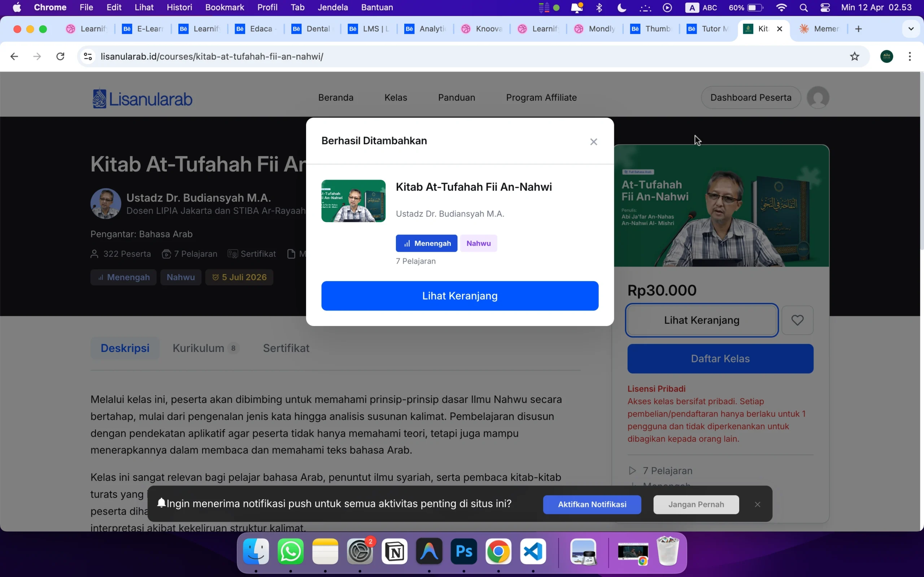Click the Daftar Kelas button

[x=720, y=358]
